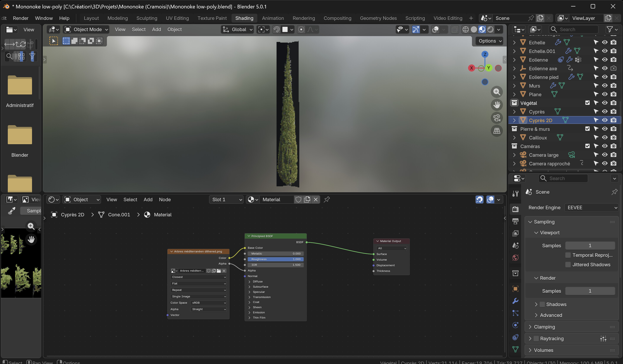Open the Modifiers wrench properties tab
Viewport: 623px width, 364px height.
[515, 301]
